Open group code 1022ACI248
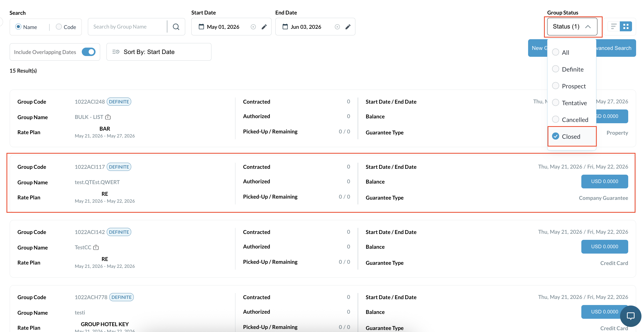 pos(90,102)
